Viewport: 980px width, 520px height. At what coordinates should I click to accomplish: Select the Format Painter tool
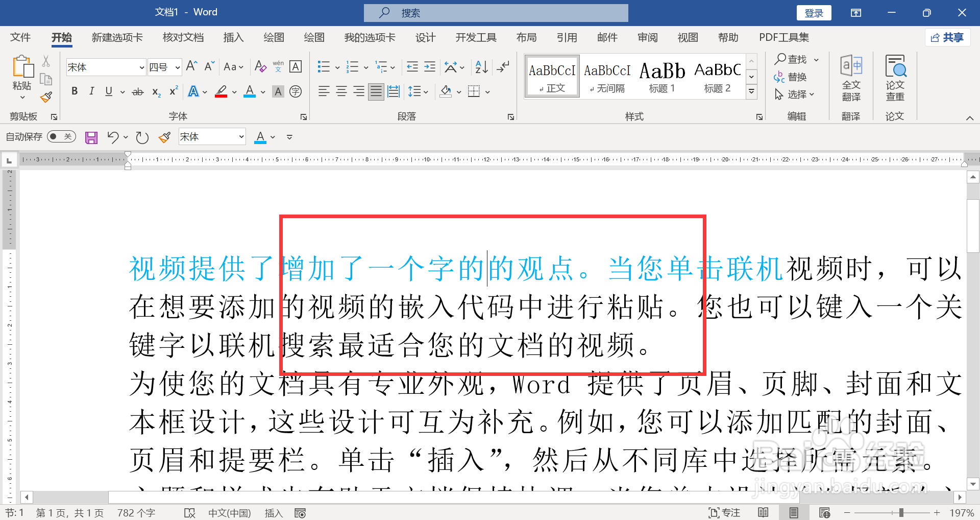[x=45, y=97]
